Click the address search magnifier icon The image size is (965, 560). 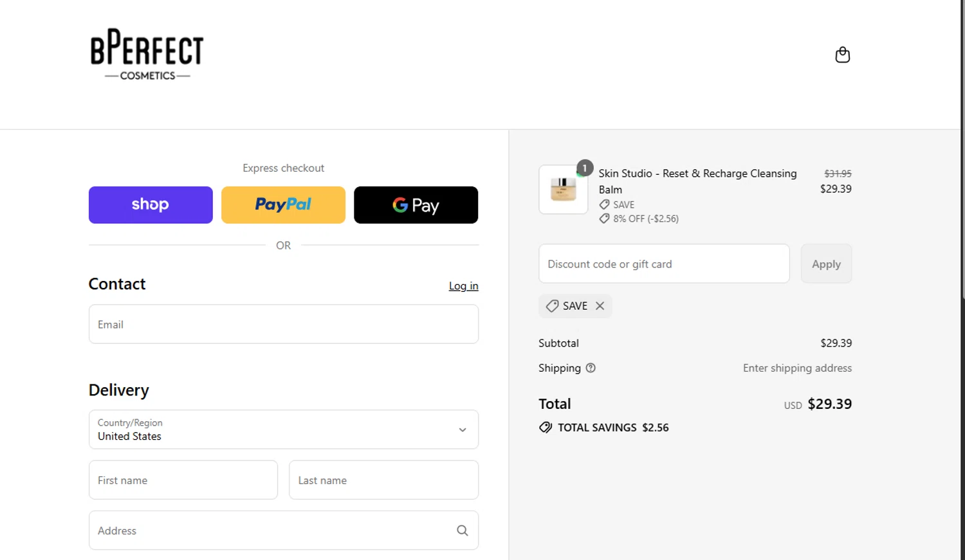[x=462, y=530]
